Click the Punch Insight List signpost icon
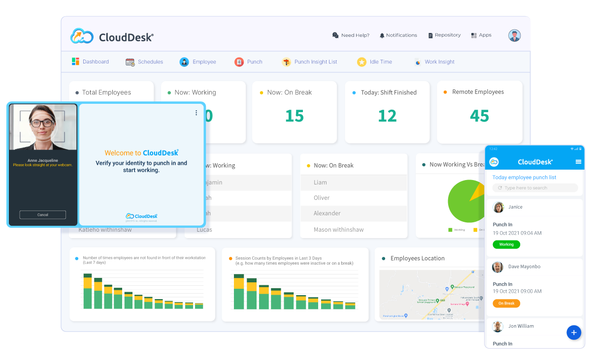This screenshot has height=364, width=591. 286,62
